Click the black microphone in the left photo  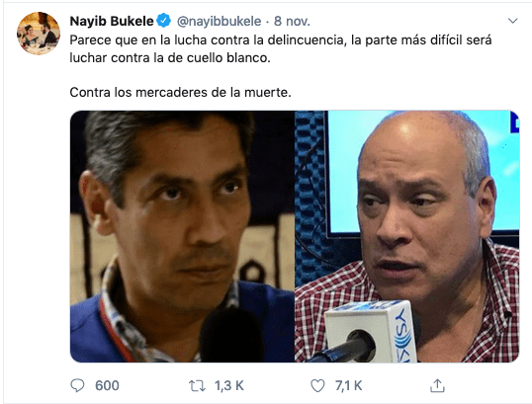point(231,336)
